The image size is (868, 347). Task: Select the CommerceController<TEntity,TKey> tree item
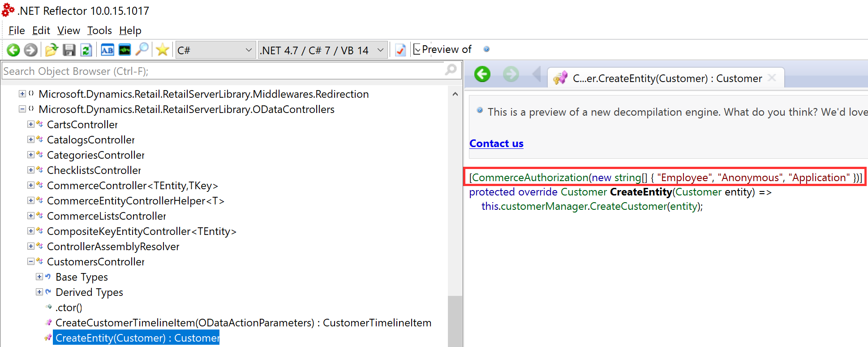pyautogui.click(x=133, y=186)
